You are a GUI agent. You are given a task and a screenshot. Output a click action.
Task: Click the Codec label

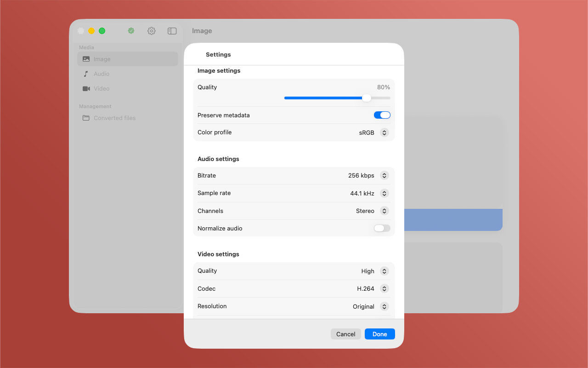click(207, 288)
